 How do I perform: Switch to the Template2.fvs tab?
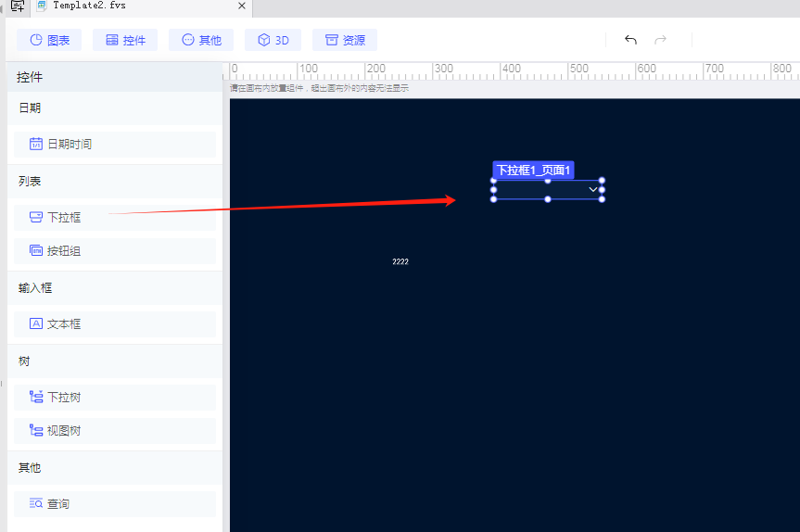pyautogui.click(x=141, y=6)
